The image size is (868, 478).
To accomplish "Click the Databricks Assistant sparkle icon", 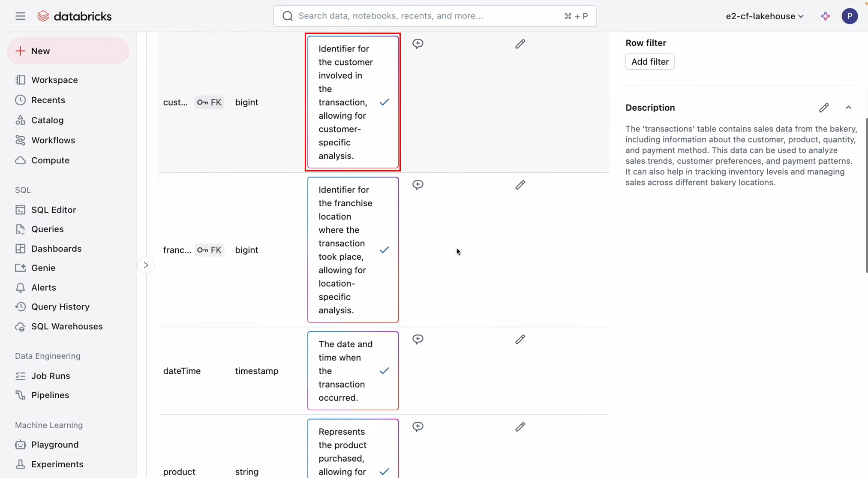I will (825, 16).
